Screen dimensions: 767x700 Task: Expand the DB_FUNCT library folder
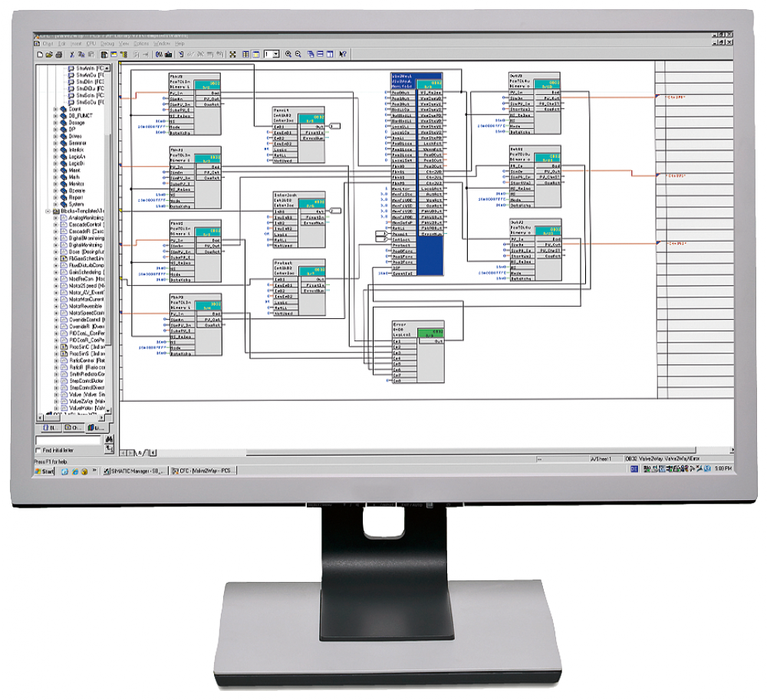pos(55,116)
